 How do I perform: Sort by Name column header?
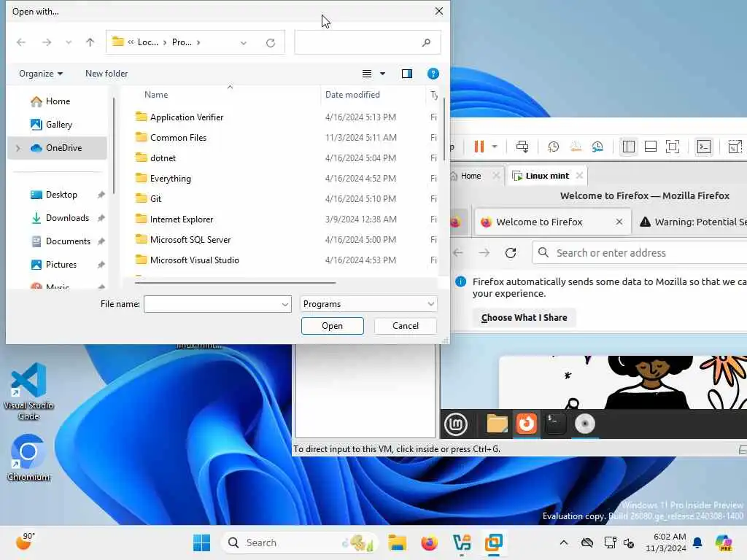click(156, 94)
